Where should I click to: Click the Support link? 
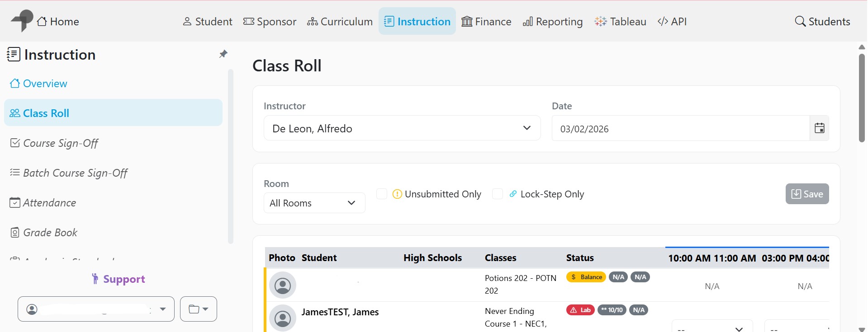(x=119, y=279)
